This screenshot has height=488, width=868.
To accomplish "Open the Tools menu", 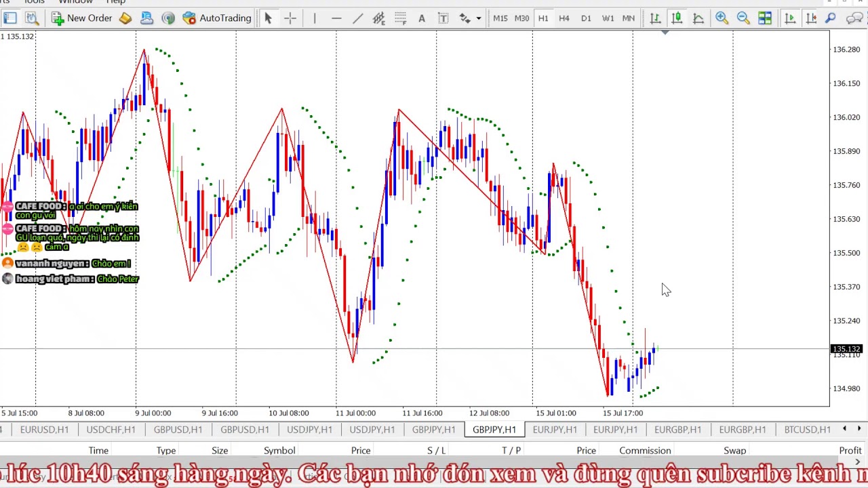I will [x=34, y=2].
